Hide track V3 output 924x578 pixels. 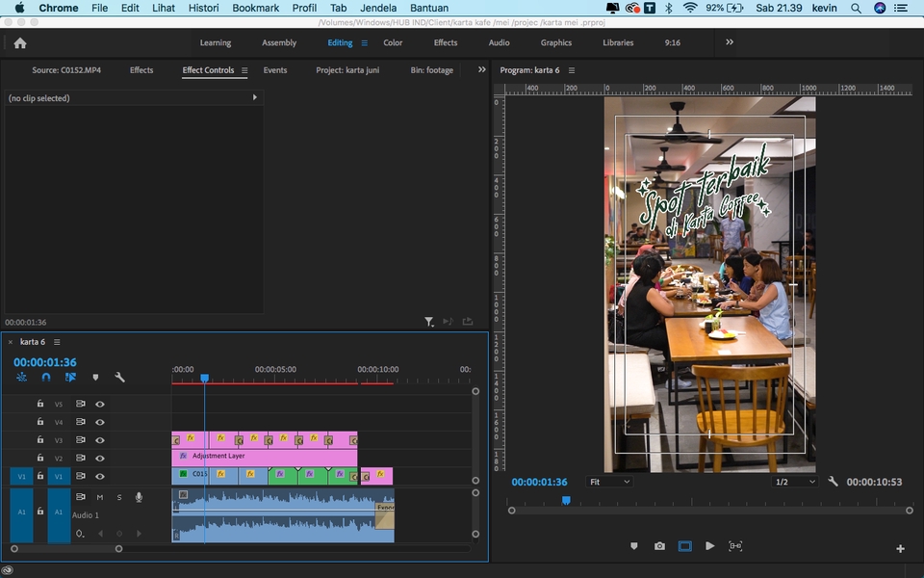coord(100,440)
